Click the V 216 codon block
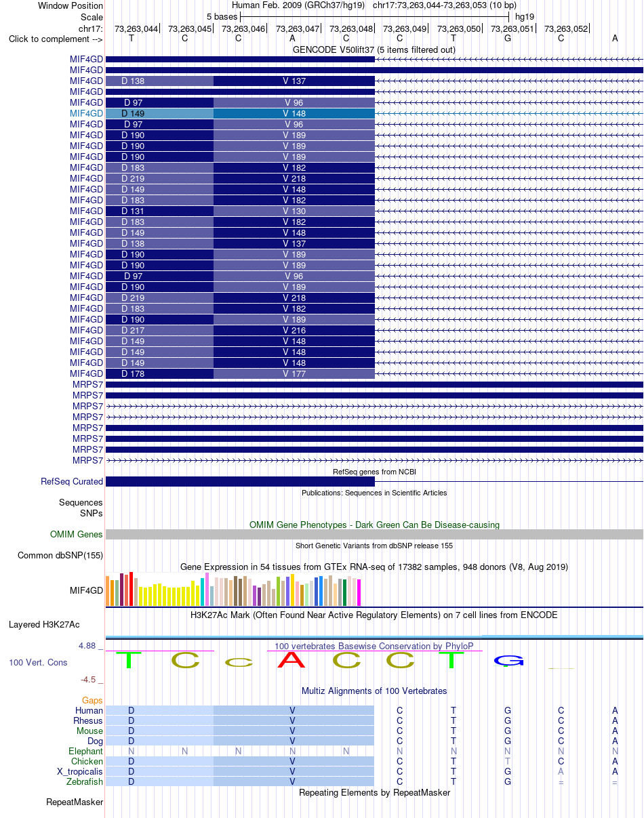The image size is (644, 818). tap(294, 330)
